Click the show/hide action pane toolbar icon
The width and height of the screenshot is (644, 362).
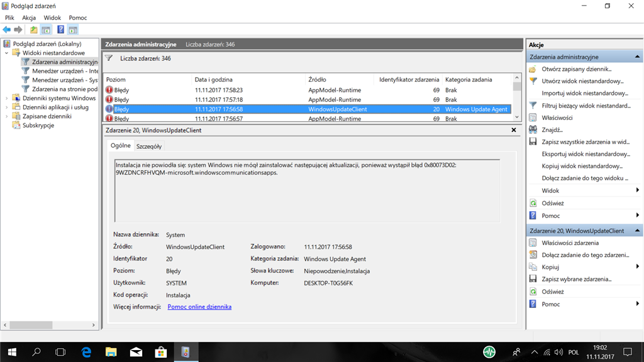pyautogui.click(x=73, y=30)
